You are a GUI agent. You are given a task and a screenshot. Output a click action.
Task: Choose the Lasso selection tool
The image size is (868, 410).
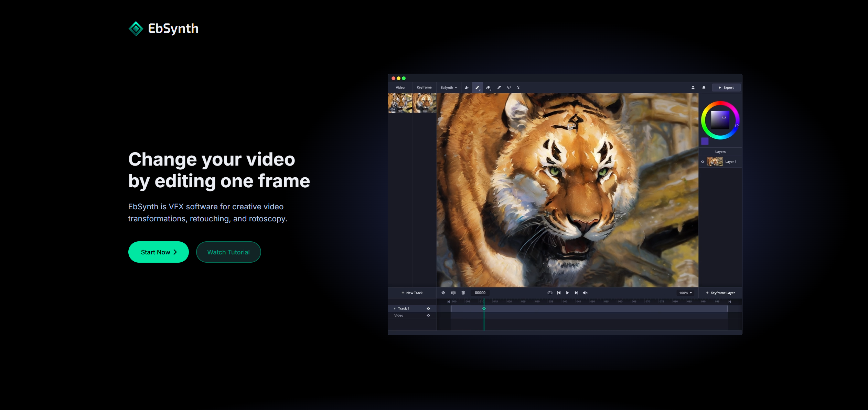(x=509, y=88)
